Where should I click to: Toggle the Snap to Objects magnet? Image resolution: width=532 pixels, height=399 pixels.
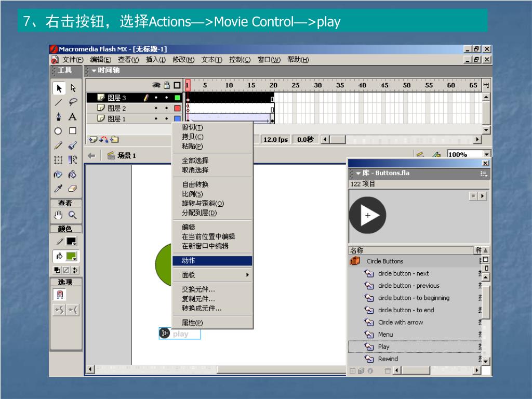pos(60,295)
